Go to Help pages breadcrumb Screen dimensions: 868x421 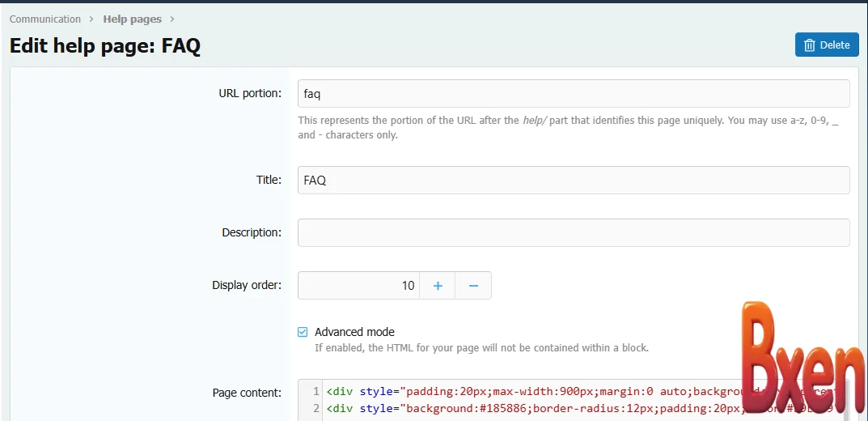pos(132,19)
